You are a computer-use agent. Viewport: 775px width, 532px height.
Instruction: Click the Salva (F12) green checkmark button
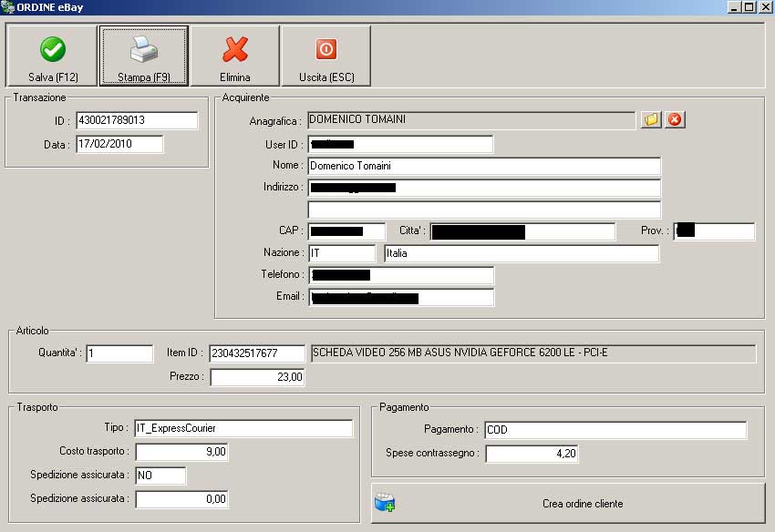click(52, 56)
